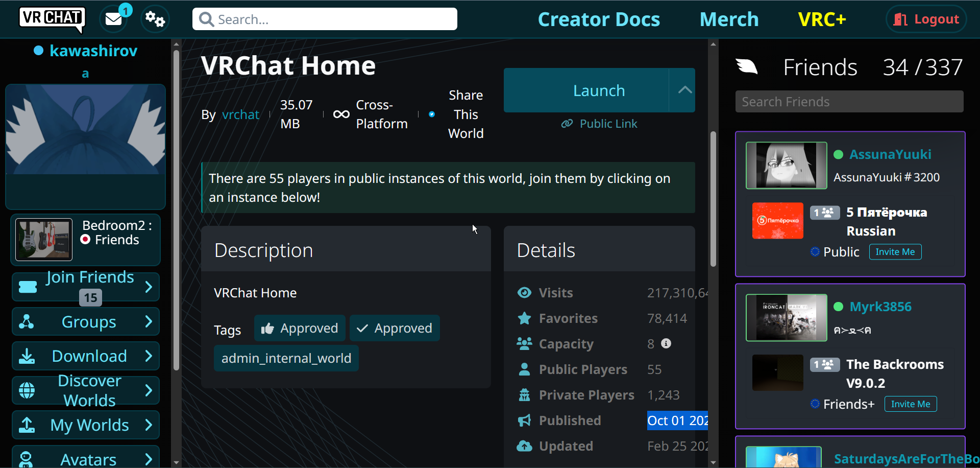This screenshot has height=468, width=980.
Task: Open the 5 Пятёрочка Russian world thumbnail
Action: (x=777, y=221)
